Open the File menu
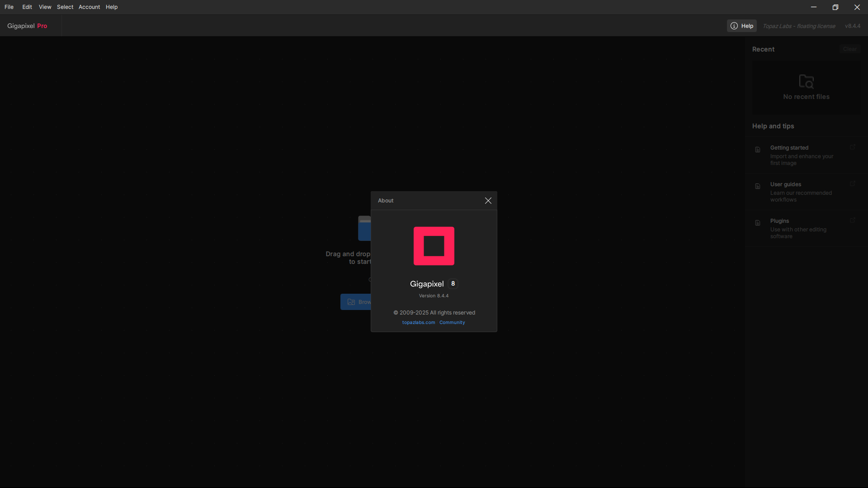This screenshot has height=488, width=868. pos(9,7)
